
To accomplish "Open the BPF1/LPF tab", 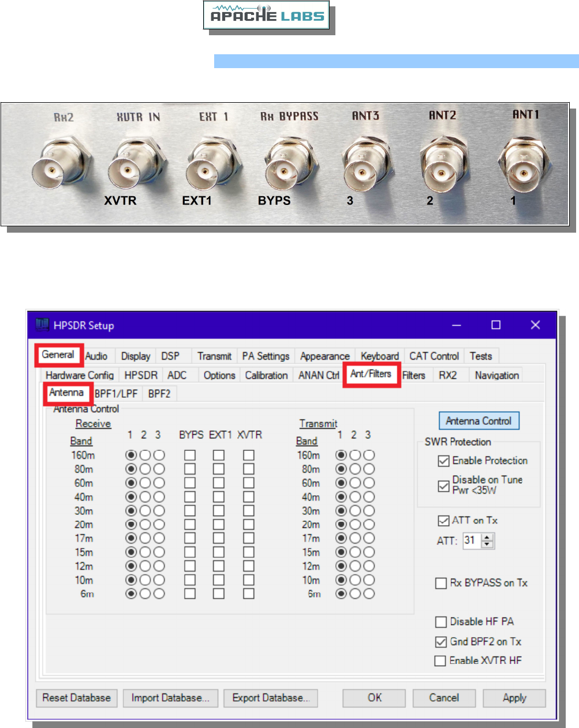I will click(x=116, y=394).
